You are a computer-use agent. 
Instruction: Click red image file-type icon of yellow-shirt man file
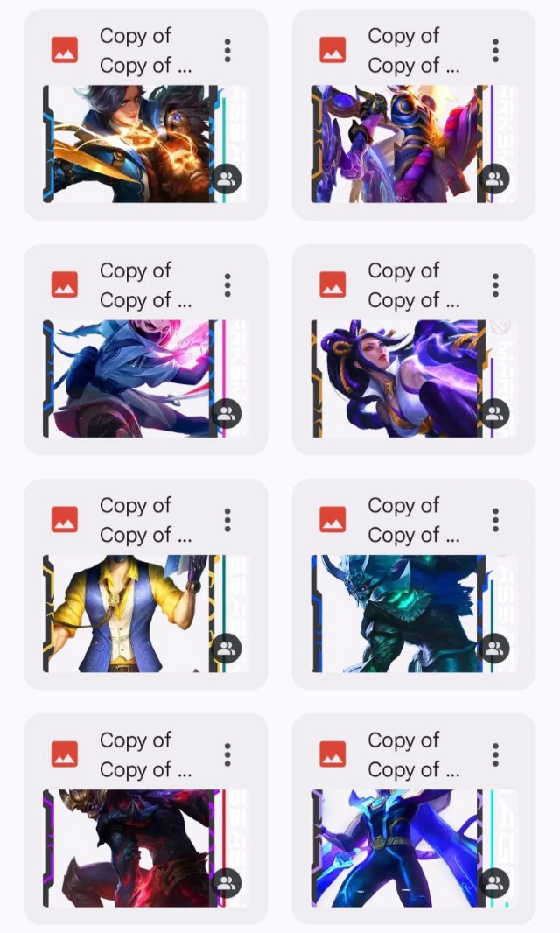65,520
